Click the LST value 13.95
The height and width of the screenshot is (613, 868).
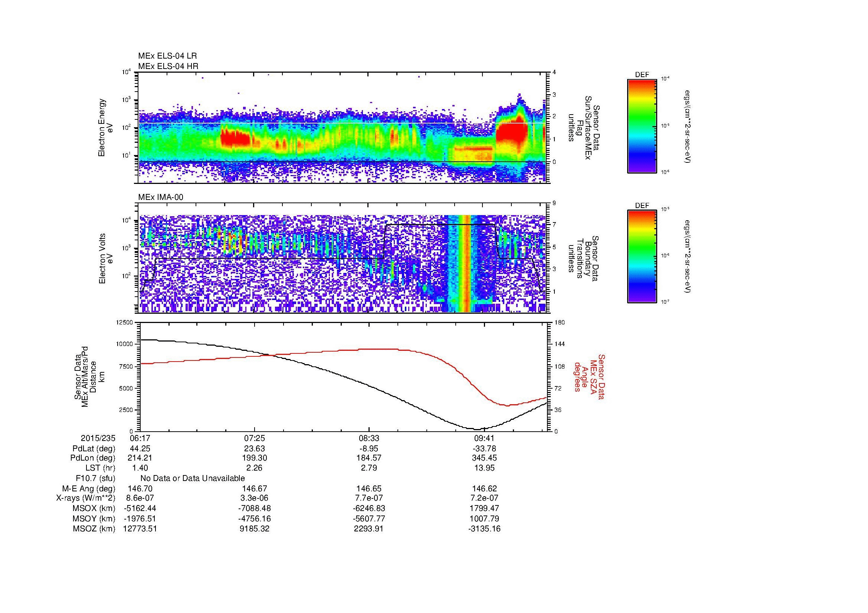pos(484,468)
